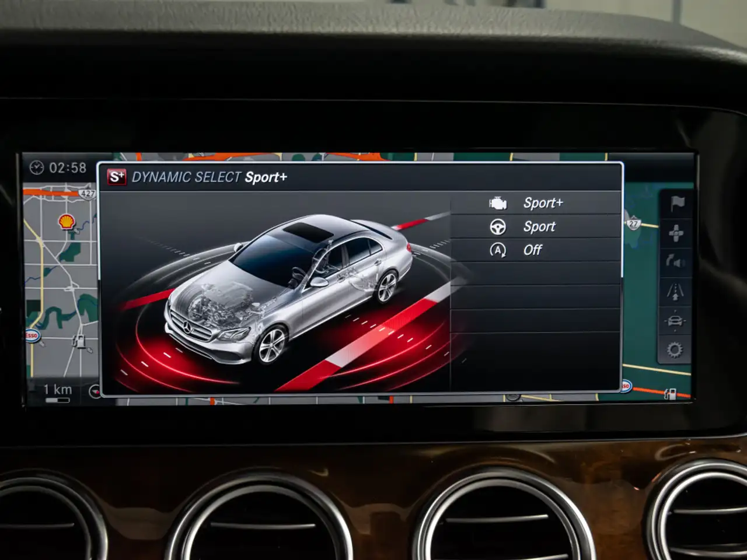Tap the 02:58 clock display
This screenshot has height=560, width=747.
point(58,168)
